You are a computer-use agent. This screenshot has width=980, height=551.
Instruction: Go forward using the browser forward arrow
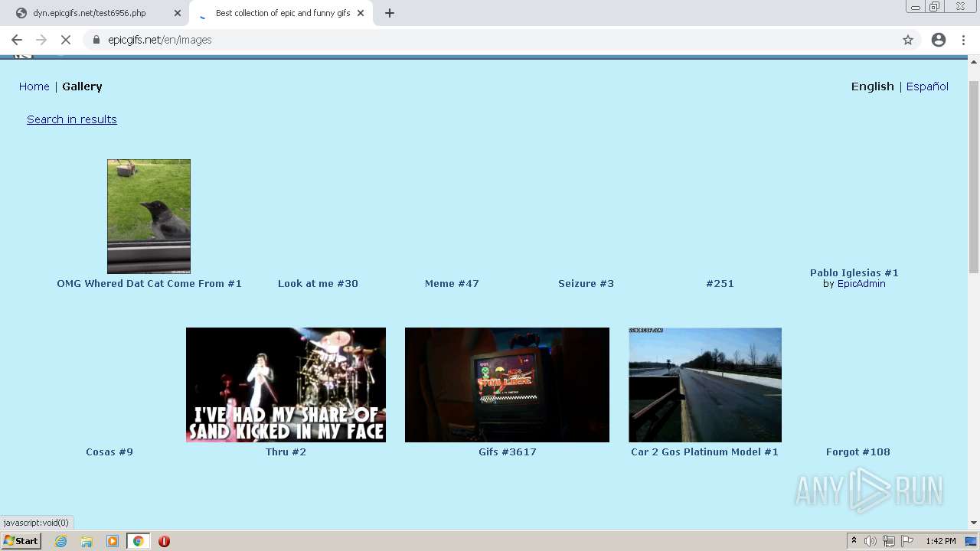41,40
